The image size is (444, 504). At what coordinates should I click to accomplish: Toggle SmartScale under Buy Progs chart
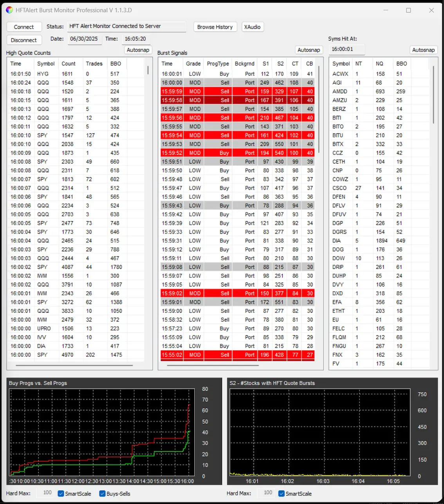pos(61,493)
